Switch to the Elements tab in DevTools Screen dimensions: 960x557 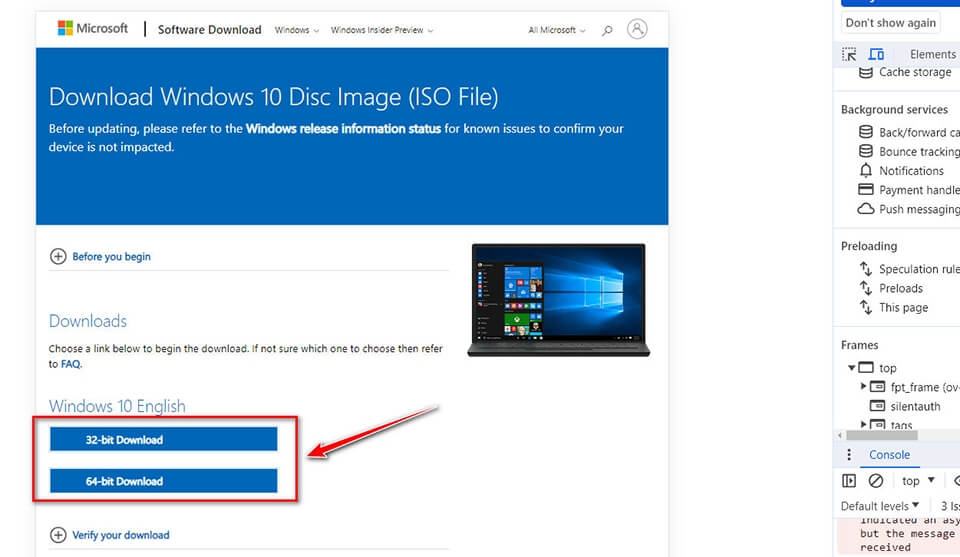[932, 54]
